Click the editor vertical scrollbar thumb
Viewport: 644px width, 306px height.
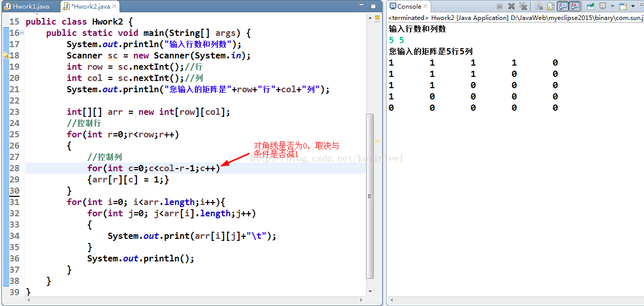pos(370,196)
